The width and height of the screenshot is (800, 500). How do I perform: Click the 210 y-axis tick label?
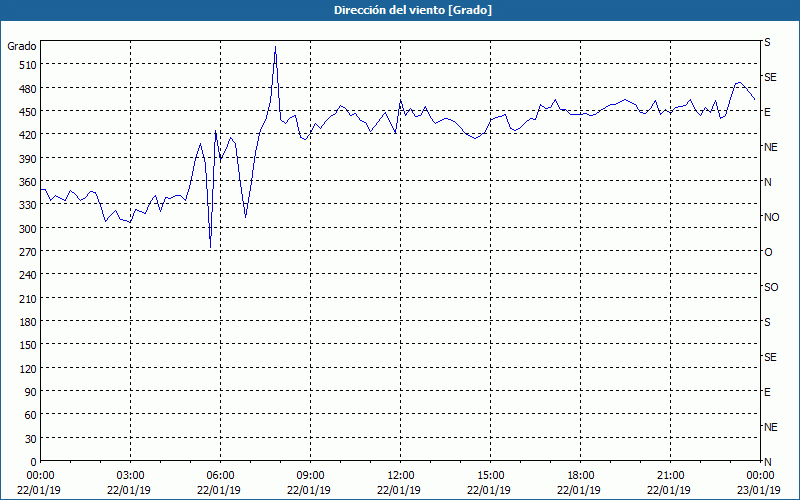coord(29,298)
